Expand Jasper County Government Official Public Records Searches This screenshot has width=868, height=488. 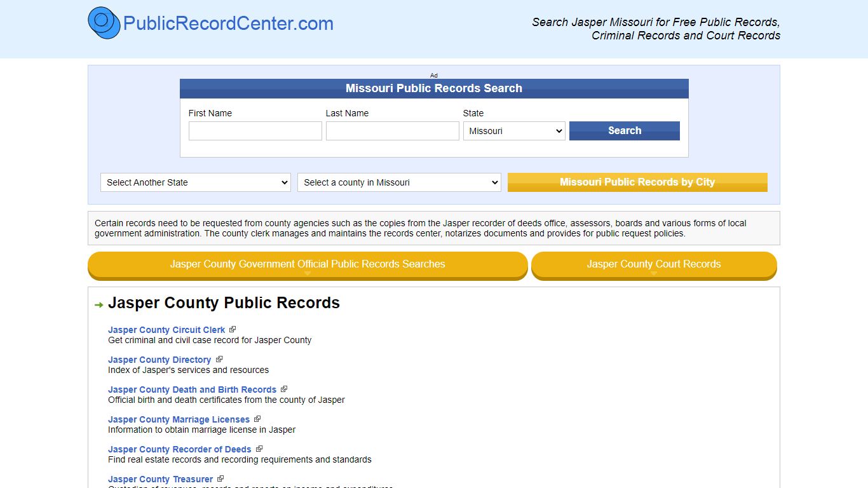tap(308, 265)
